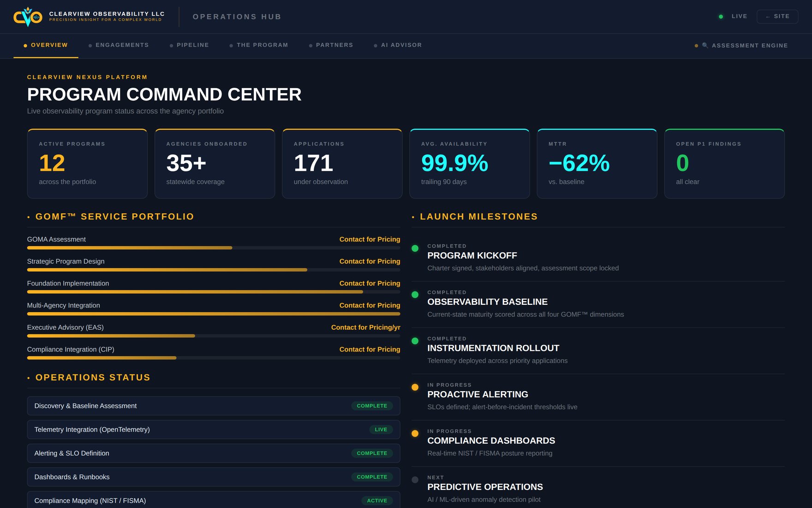This screenshot has height=508, width=812.
Task: Select the Applications 171 card
Action: [x=342, y=163]
